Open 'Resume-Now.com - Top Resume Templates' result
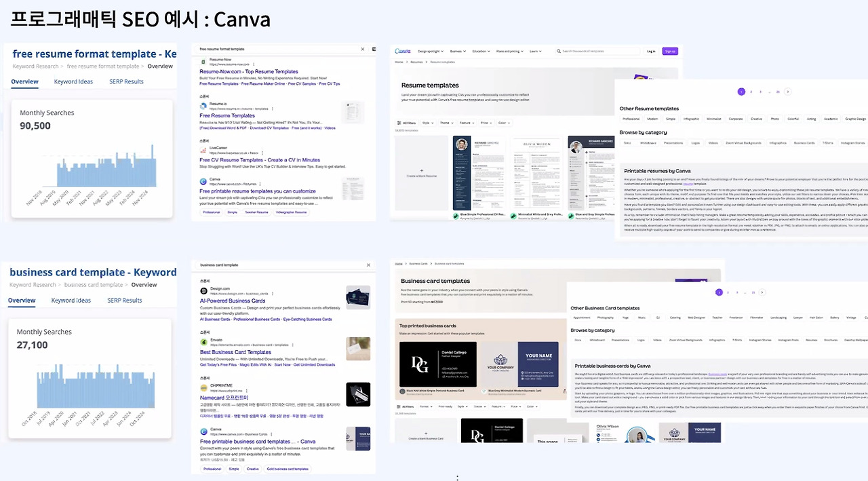This screenshot has width=868, height=481. click(249, 71)
